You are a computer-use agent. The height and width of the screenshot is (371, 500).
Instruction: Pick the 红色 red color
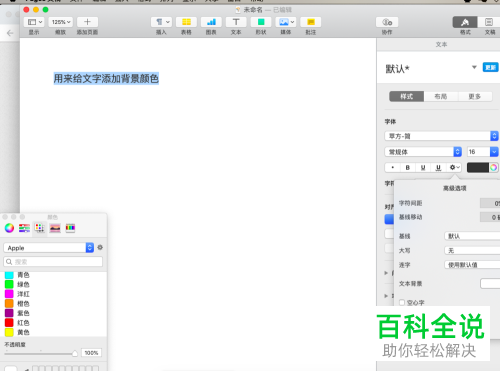[9, 323]
